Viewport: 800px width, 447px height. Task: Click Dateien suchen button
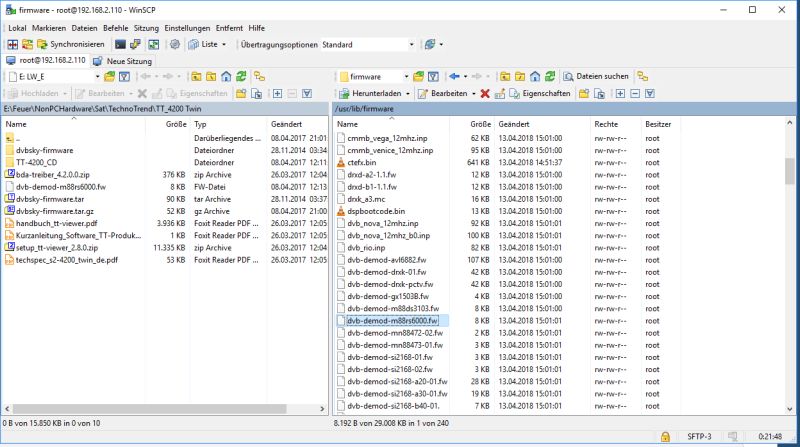tap(596, 77)
